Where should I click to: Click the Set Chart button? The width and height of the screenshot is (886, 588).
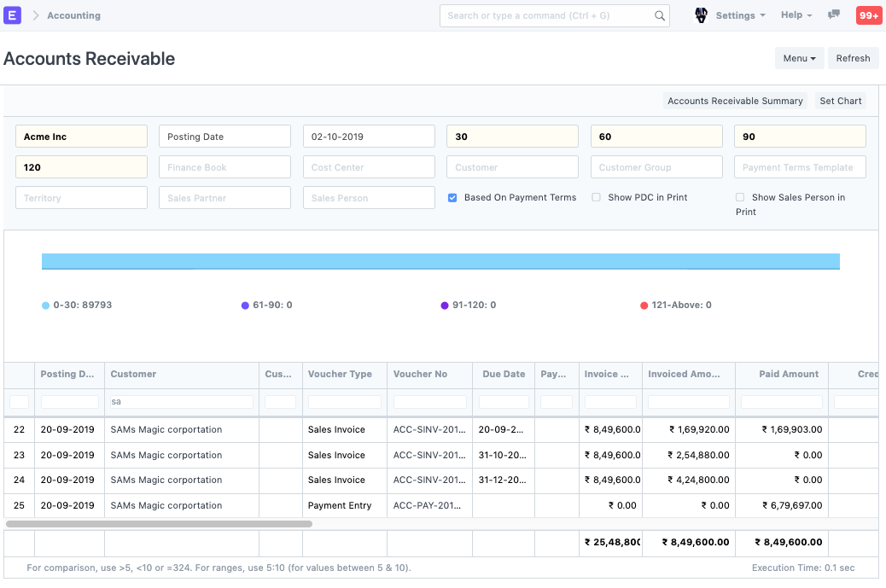[840, 101]
